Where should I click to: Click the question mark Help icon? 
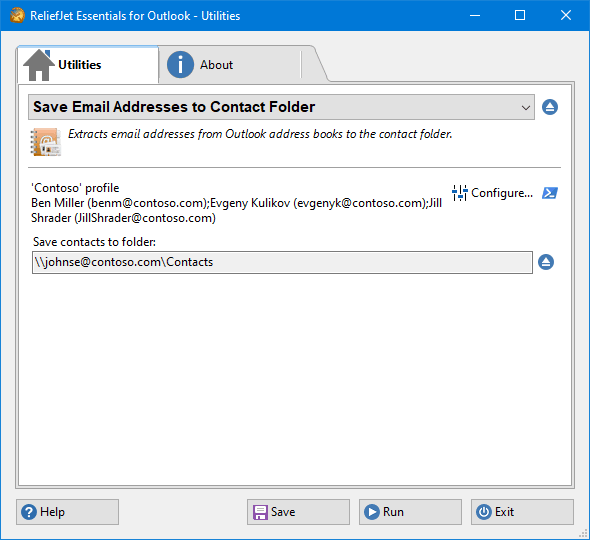[x=29, y=512]
